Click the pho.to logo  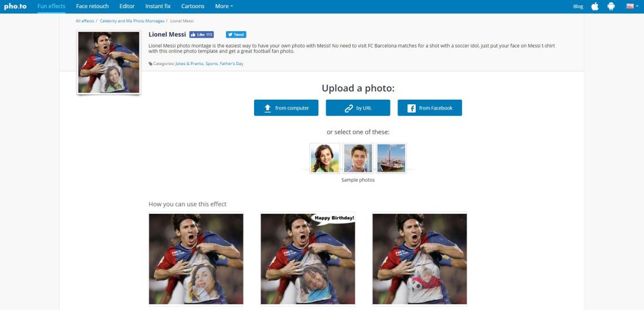[15, 6]
